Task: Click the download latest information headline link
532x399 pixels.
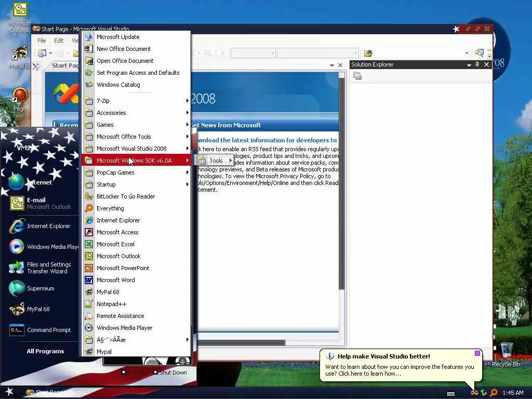Action: [x=267, y=140]
